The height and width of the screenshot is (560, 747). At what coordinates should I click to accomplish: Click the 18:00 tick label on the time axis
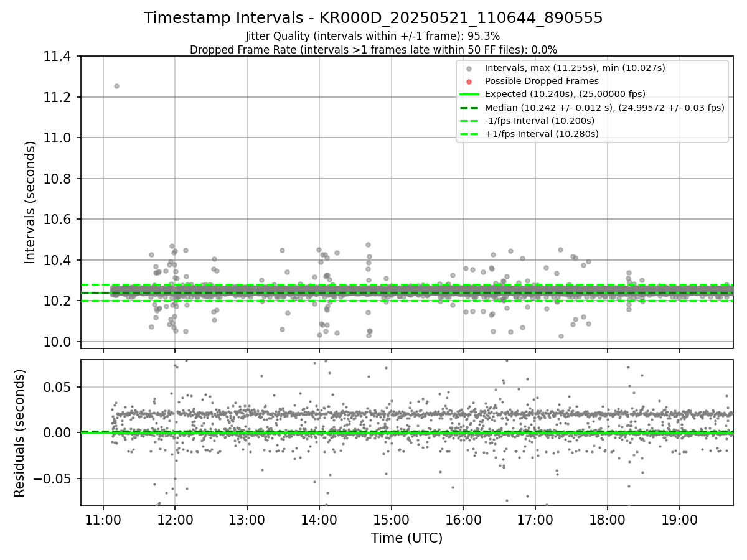click(x=607, y=519)
